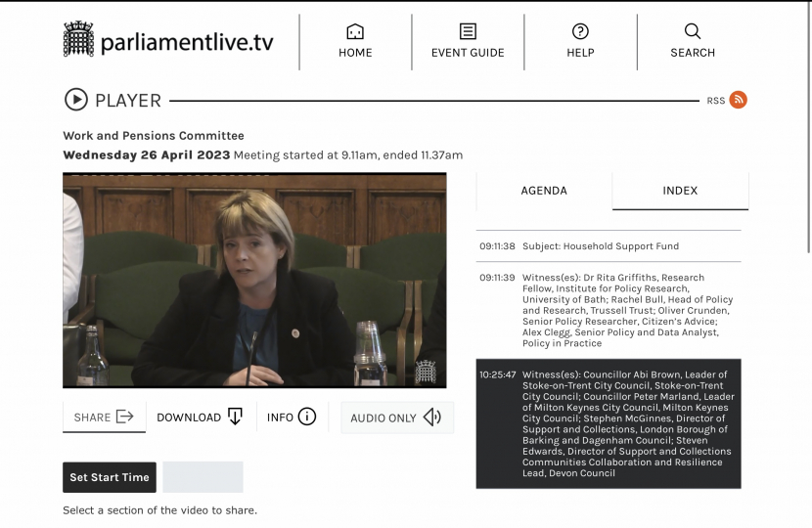Click the committee video frame

pos(254,280)
